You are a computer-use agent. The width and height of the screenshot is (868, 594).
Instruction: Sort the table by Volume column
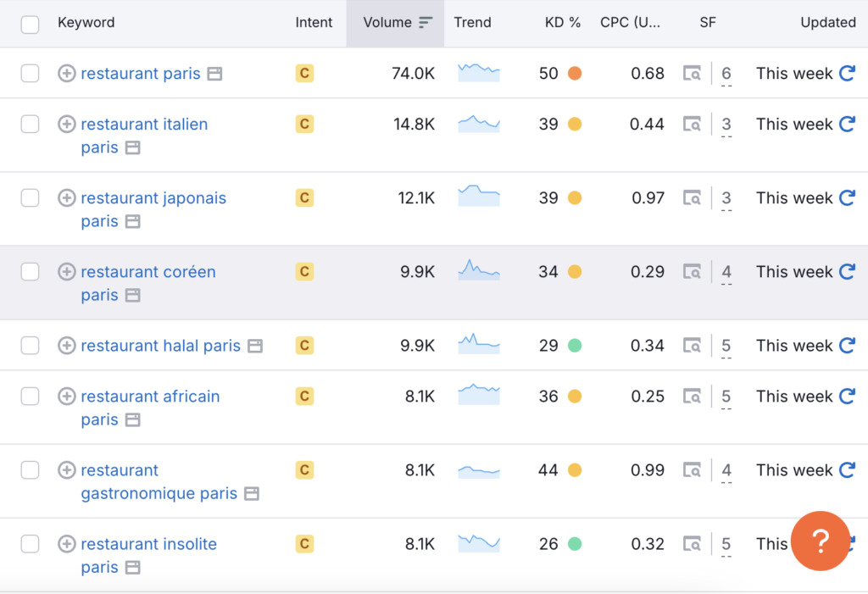point(395,23)
